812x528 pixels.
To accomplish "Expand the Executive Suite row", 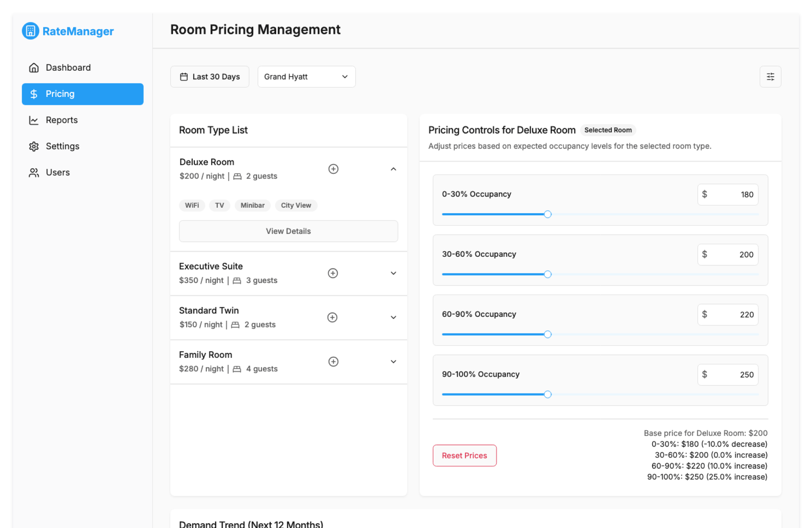I will [393, 273].
